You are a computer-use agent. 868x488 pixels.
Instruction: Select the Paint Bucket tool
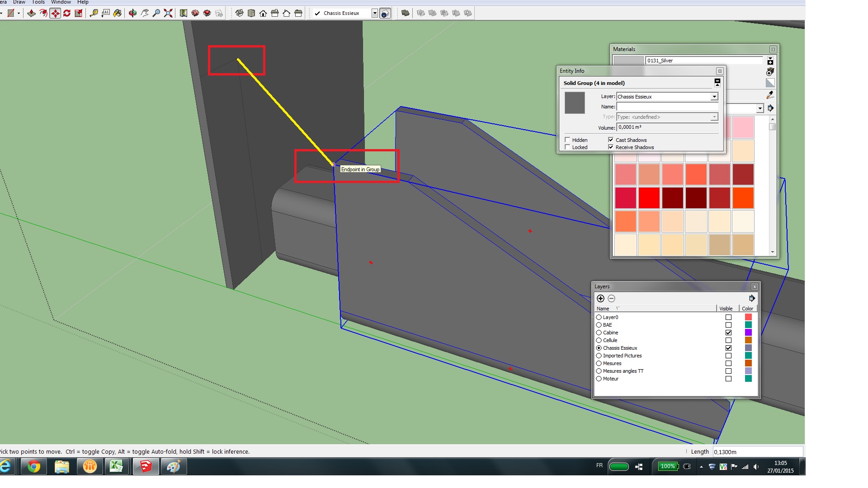(x=118, y=13)
